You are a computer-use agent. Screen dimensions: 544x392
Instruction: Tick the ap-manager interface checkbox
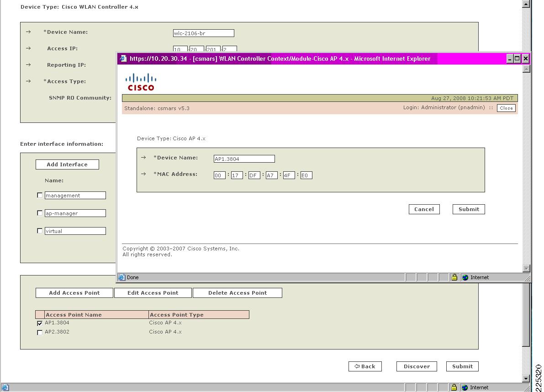(x=40, y=213)
